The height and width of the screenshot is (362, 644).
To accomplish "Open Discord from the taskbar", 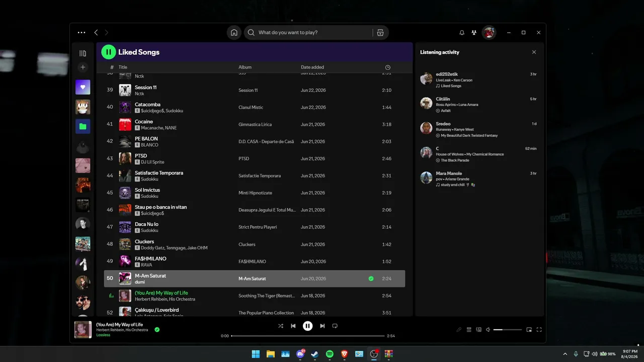I will tap(300, 354).
